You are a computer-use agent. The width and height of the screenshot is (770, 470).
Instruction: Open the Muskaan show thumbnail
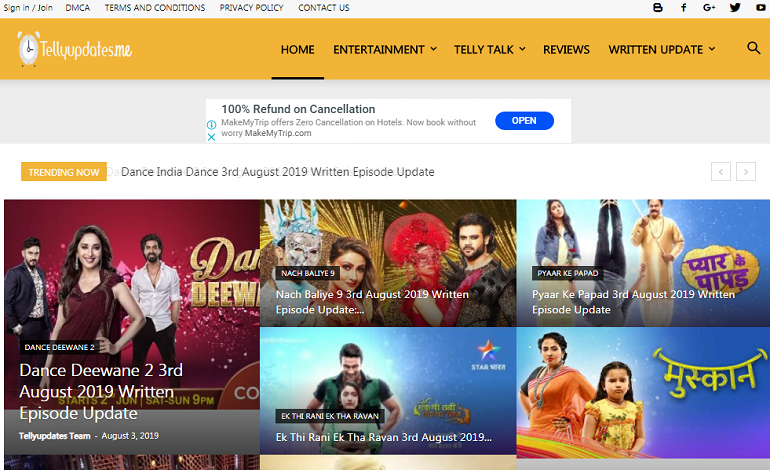(643, 392)
